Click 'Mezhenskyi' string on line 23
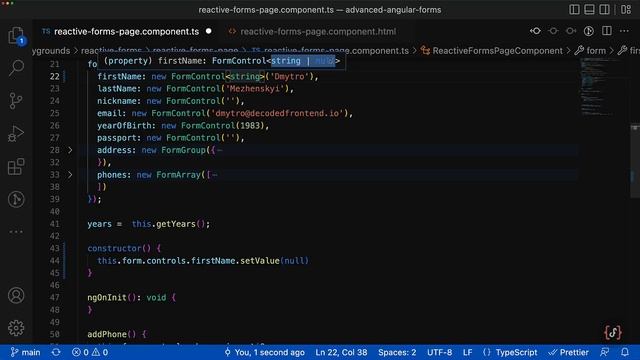The width and height of the screenshot is (640, 360). [255, 89]
